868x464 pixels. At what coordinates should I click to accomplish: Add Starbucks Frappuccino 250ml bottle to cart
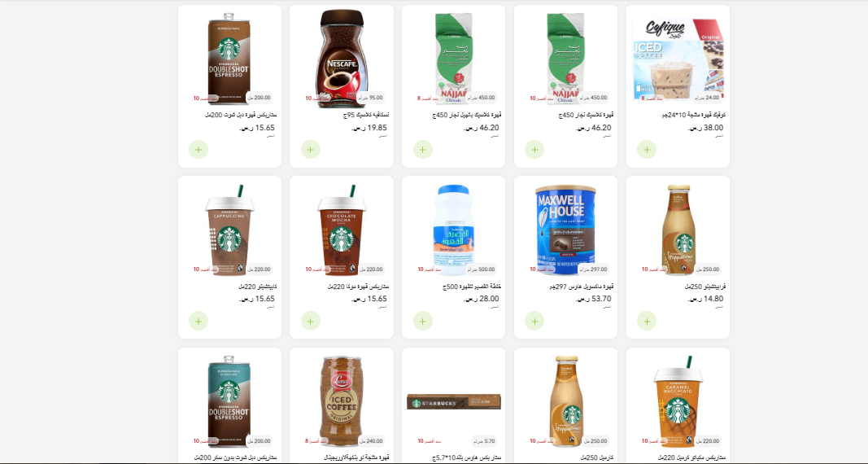point(647,322)
